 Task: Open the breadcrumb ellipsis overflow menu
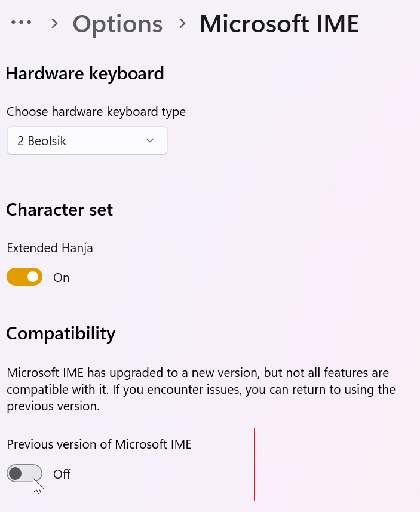[x=22, y=23]
